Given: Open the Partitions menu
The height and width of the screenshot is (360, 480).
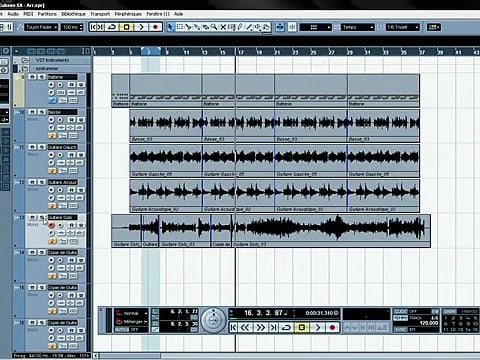Looking at the screenshot, I should 47,14.
